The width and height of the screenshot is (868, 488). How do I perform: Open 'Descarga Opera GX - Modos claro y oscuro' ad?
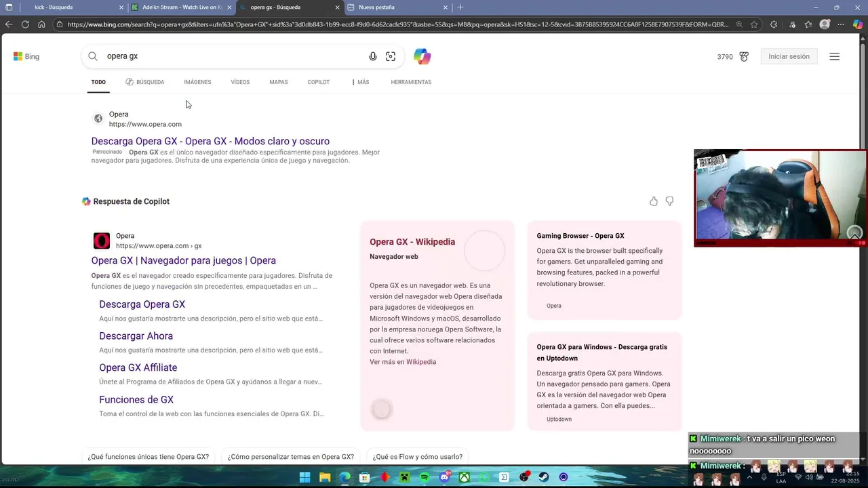click(x=210, y=141)
